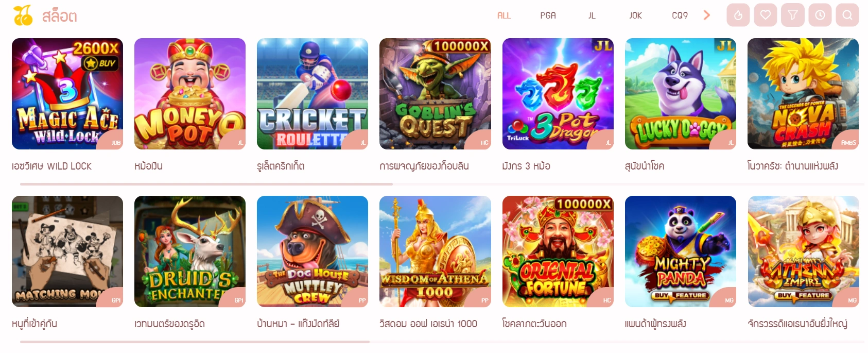Viewport: 868px width, 353px height.
Task: Open Mighty Panda game thumbnail
Action: 681,251
